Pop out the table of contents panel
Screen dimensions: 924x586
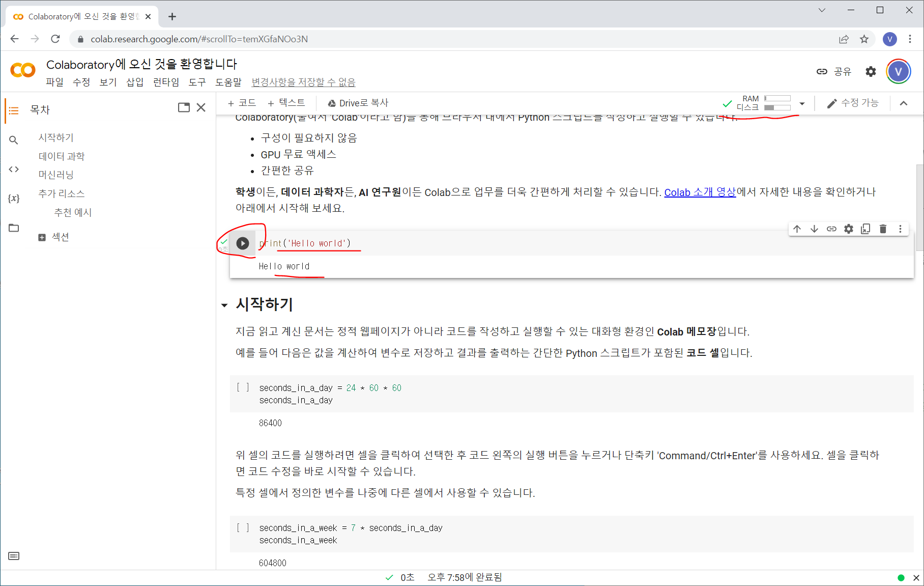184,107
